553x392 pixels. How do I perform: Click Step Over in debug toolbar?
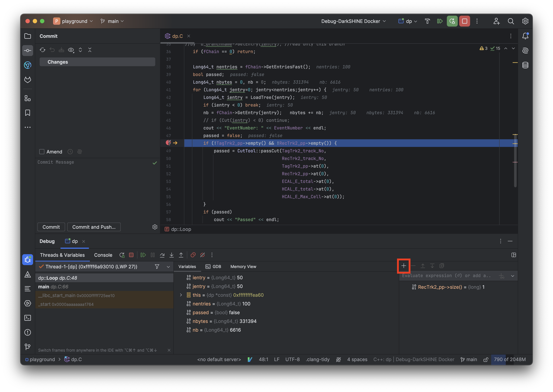pos(162,255)
